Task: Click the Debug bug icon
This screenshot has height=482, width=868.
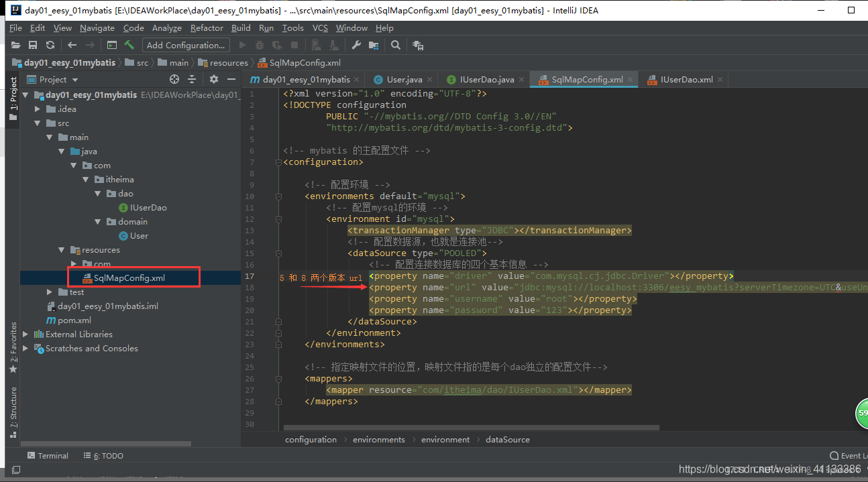Action: (x=260, y=45)
